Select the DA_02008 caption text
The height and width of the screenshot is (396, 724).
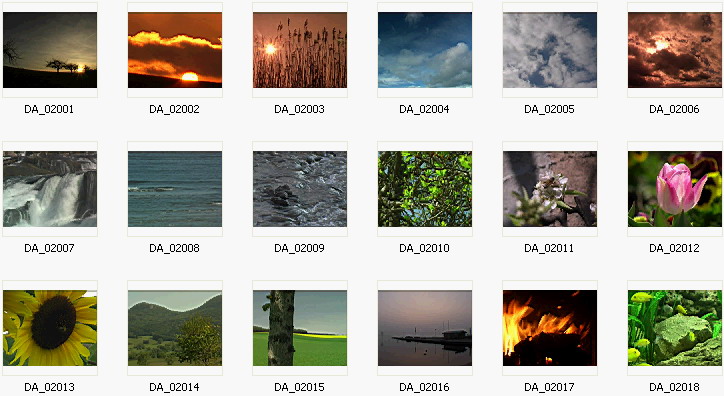point(174,248)
